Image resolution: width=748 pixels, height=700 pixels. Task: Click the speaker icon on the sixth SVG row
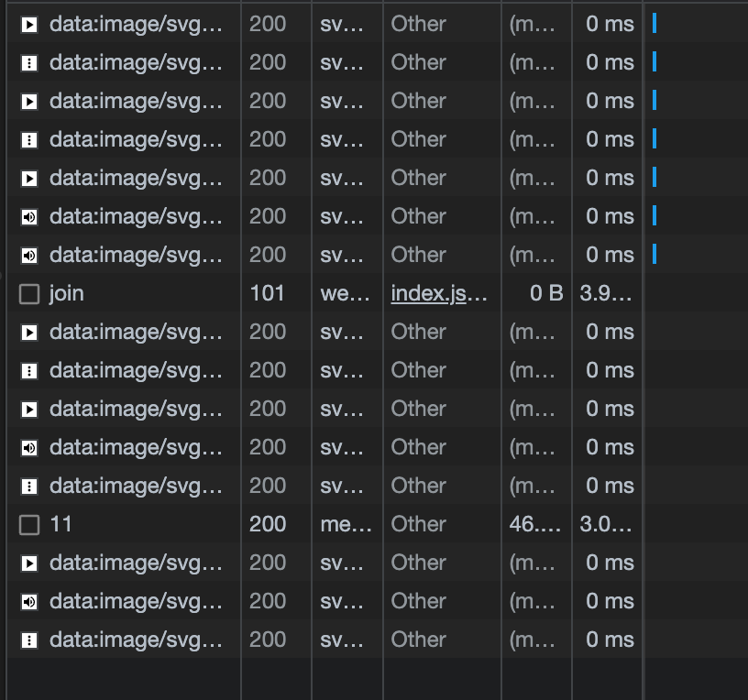(27, 216)
